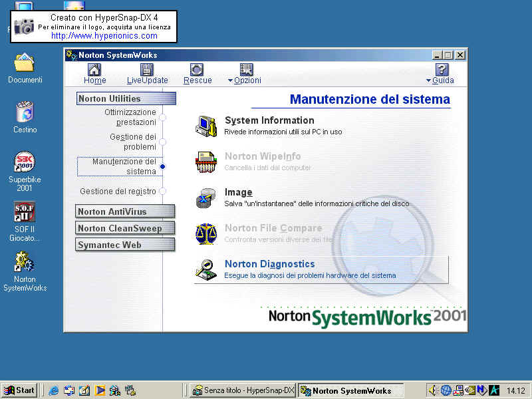Click the Image description about 'un'istantanea' of the disk
This screenshot has height=399, width=532.
pos(317,203)
